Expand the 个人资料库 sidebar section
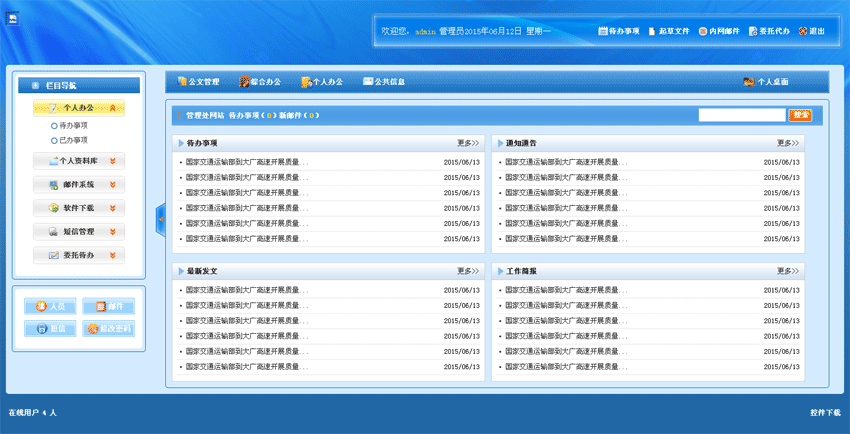This screenshot has width=850, height=434. tap(113, 160)
